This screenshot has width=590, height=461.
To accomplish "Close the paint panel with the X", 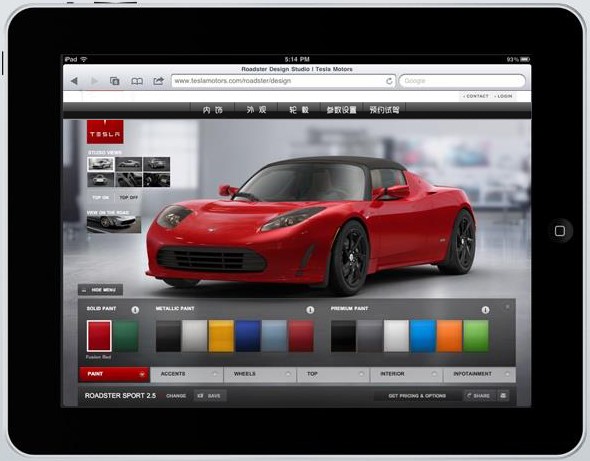I will point(508,307).
